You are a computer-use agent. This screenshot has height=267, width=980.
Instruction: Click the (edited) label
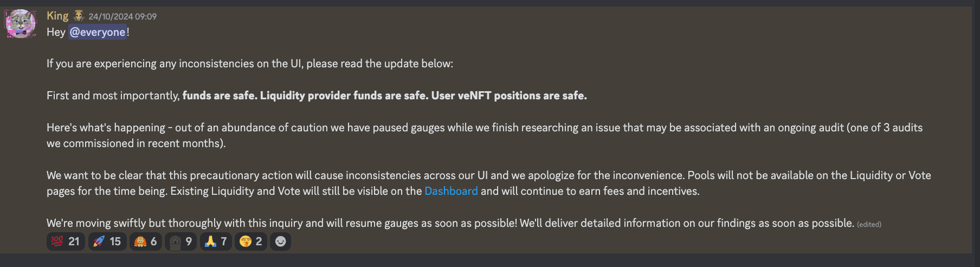point(869,224)
